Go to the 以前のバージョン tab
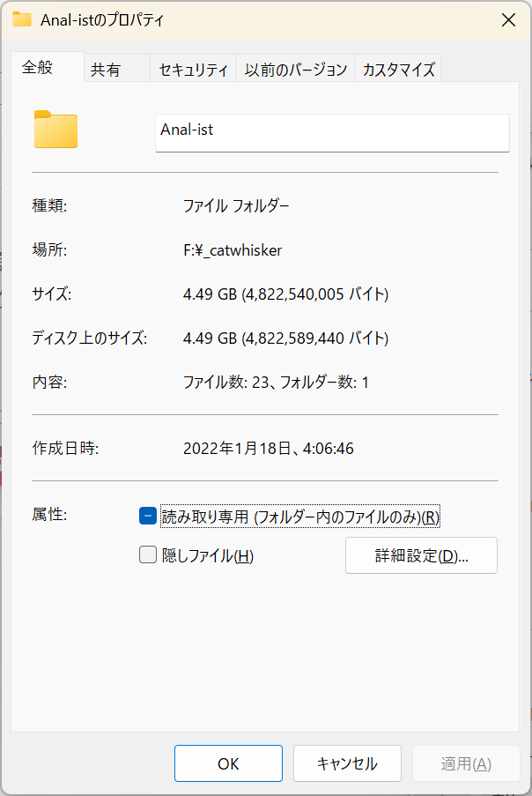The width and height of the screenshot is (532, 796). [x=296, y=70]
